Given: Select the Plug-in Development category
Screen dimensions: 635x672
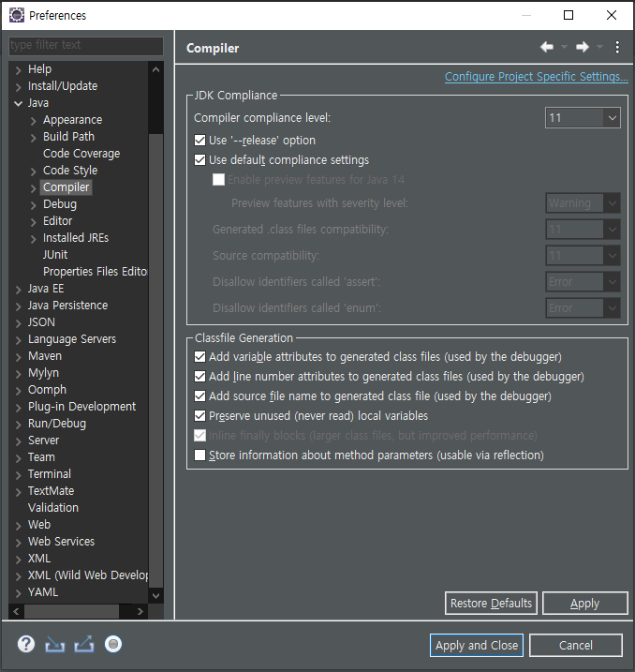Looking at the screenshot, I should tap(81, 406).
